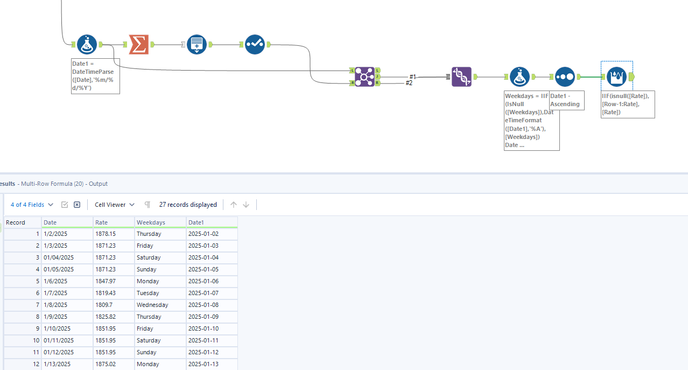Open the Cell Viewer dropdown
Image resolution: width=688 pixels, height=370 pixels.
coord(114,205)
